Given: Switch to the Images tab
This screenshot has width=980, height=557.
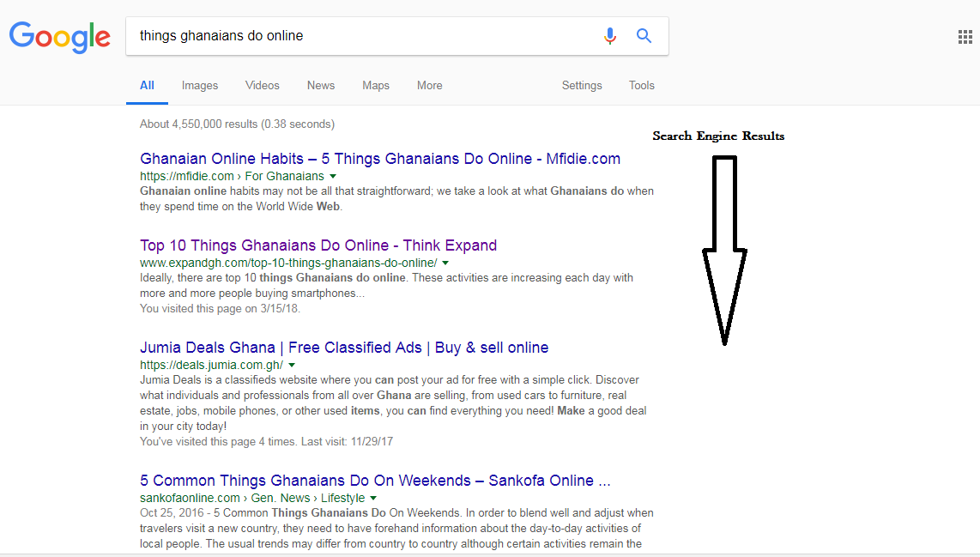Looking at the screenshot, I should (200, 86).
